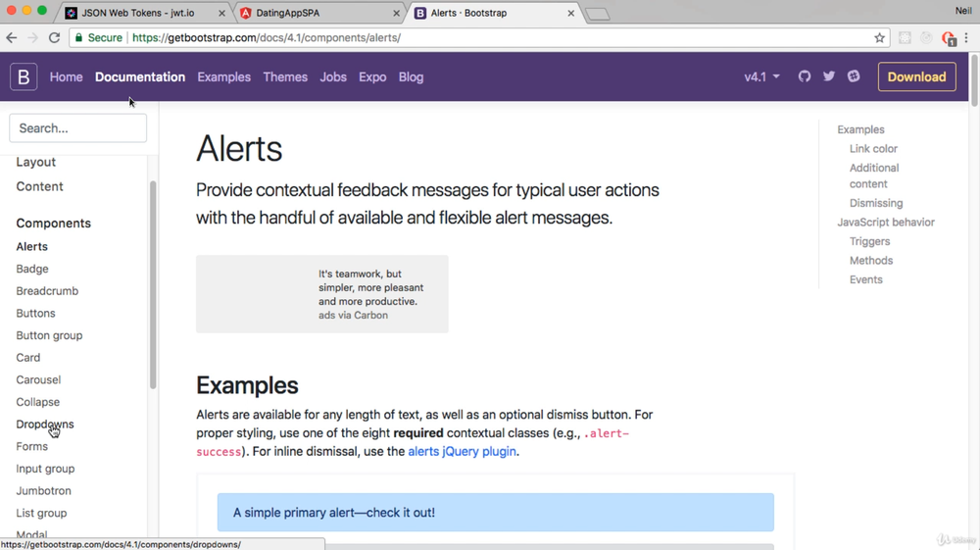The image size is (980, 550).
Task: Open the Carousel sidebar link
Action: [x=38, y=379]
